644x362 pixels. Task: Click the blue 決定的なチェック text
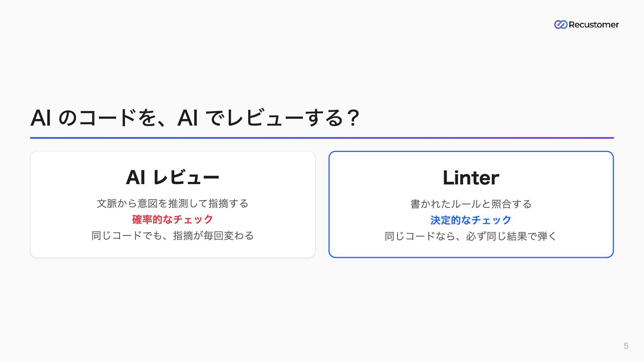pos(471,220)
